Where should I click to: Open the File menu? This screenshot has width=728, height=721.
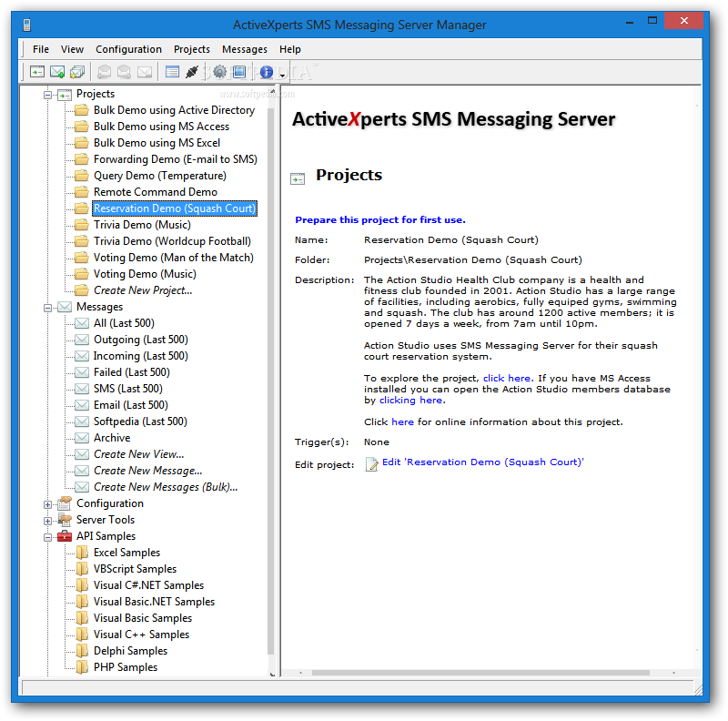[41, 49]
